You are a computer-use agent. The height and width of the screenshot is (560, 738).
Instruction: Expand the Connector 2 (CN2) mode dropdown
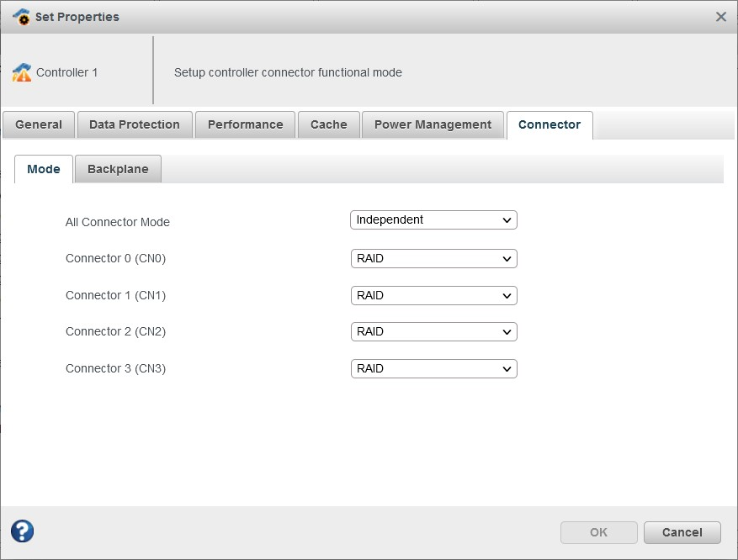(433, 332)
